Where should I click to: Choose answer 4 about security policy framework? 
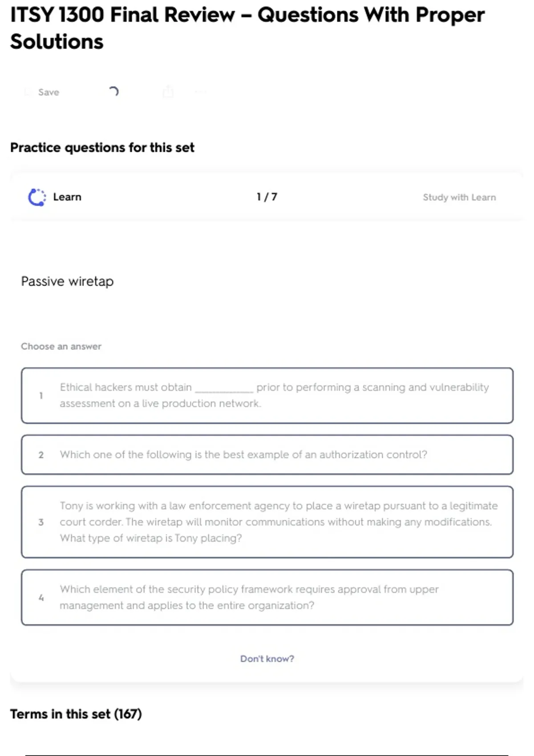tap(267, 597)
